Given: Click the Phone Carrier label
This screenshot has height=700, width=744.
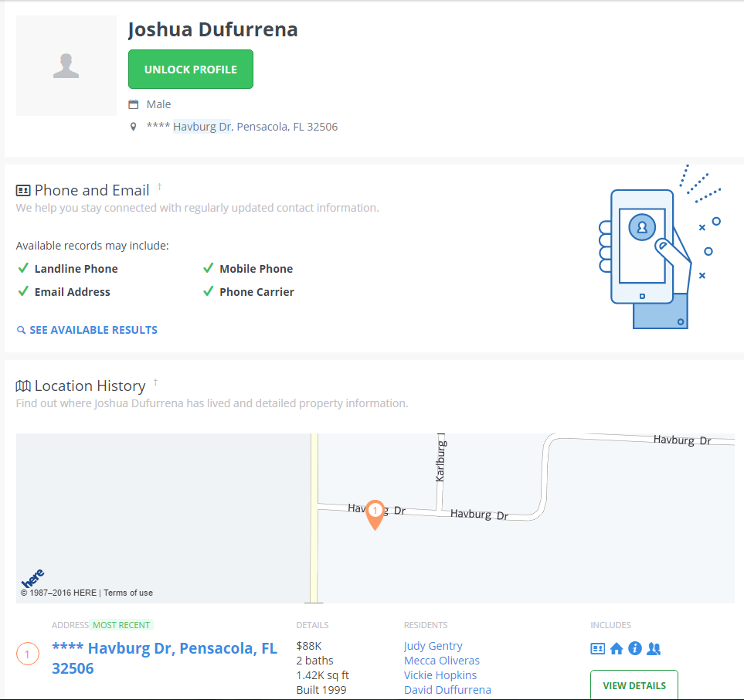Looking at the screenshot, I should (x=256, y=292).
